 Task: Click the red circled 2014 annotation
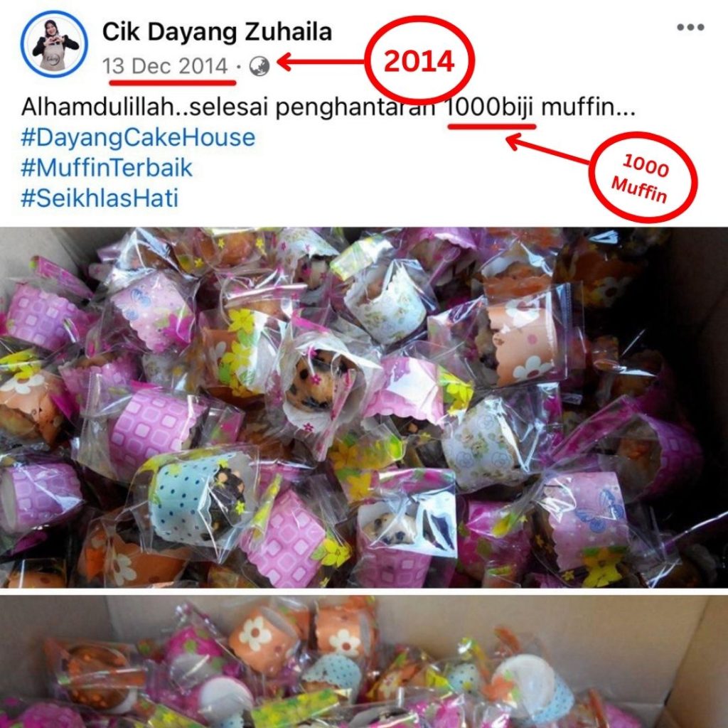pyautogui.click(x=419, y=61)
